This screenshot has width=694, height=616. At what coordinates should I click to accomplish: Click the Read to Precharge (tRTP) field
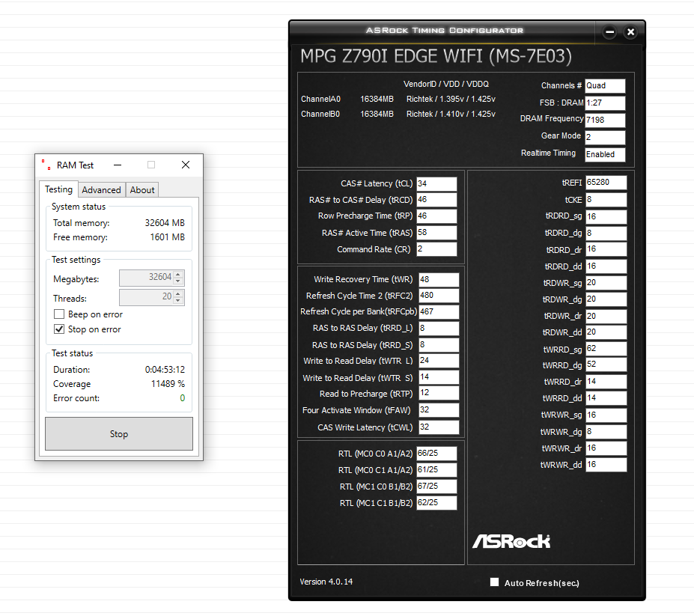pyautogui.click(x=439, y=393)
